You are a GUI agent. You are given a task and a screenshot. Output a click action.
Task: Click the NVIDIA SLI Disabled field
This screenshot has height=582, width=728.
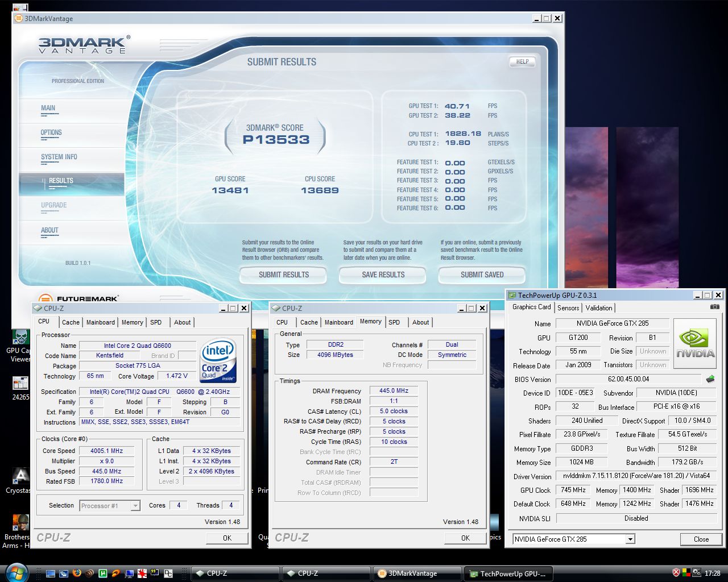point(635,518)
